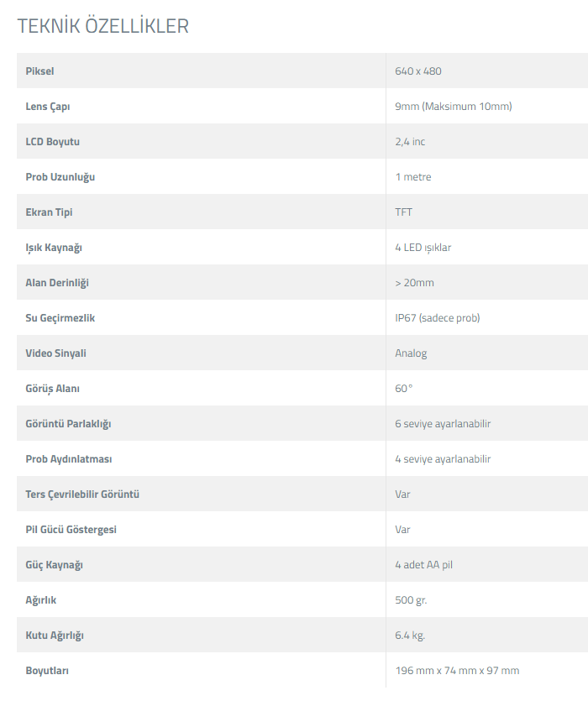588x701 pixels.
Task: Click the TEKNİK ÖZELLİKLER heading
Action: (103, 26)
